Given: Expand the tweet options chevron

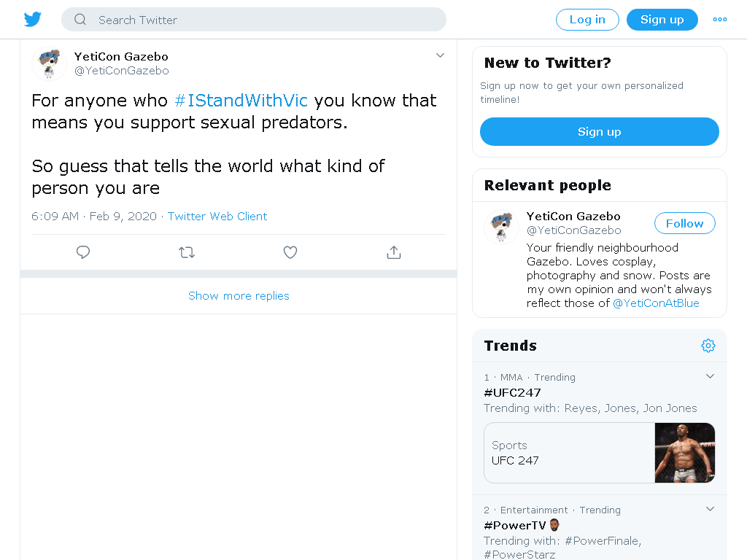Looking at the screenshot, I should [x=440, y=55].
